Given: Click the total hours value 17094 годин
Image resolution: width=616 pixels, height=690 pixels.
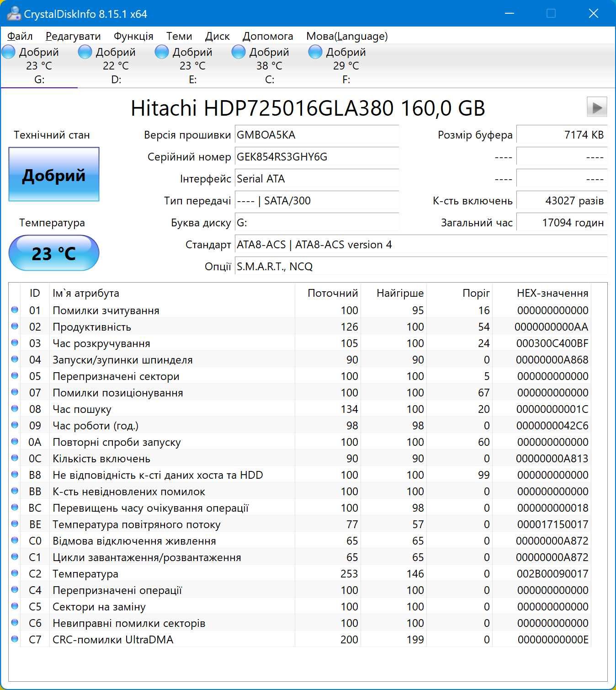Looking at the screenshot, I should click(562, 223).
